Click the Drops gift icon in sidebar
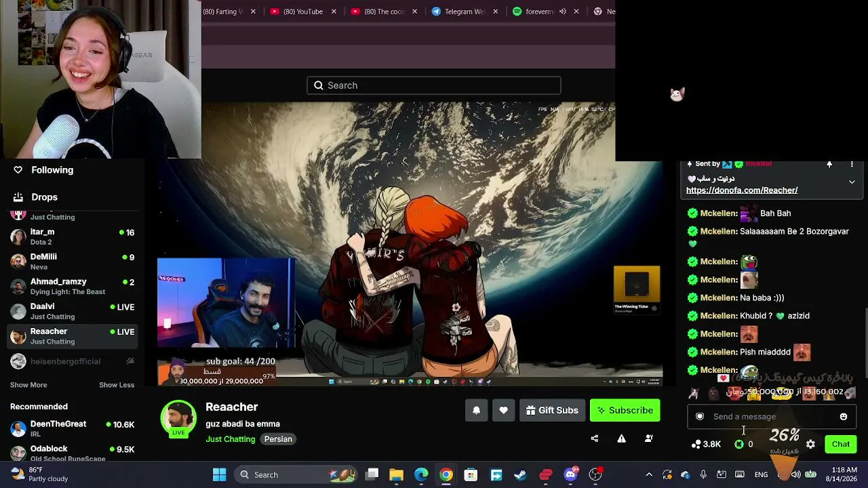Image resolution: width=868 pixels, height=488 pixels. coord(18,197)
